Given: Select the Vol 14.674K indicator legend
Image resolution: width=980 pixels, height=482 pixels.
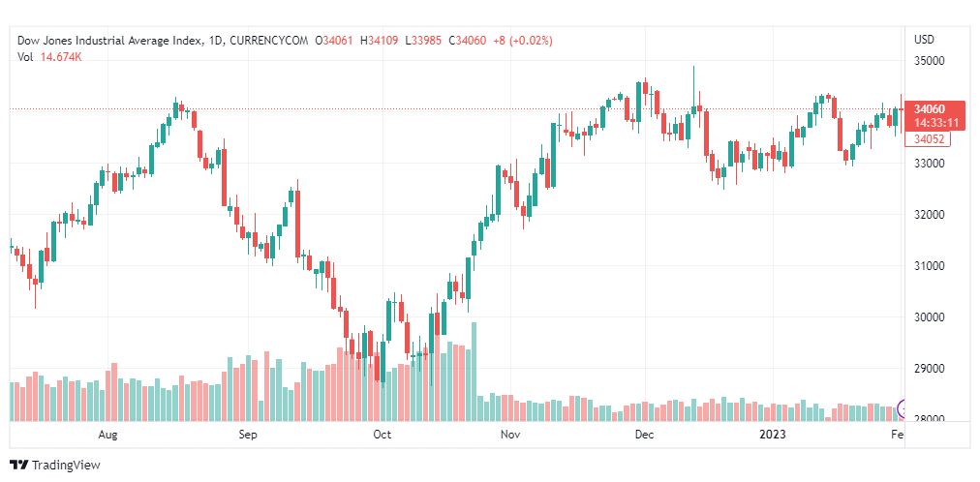Looking at the screenshot, I should point(50,57).
